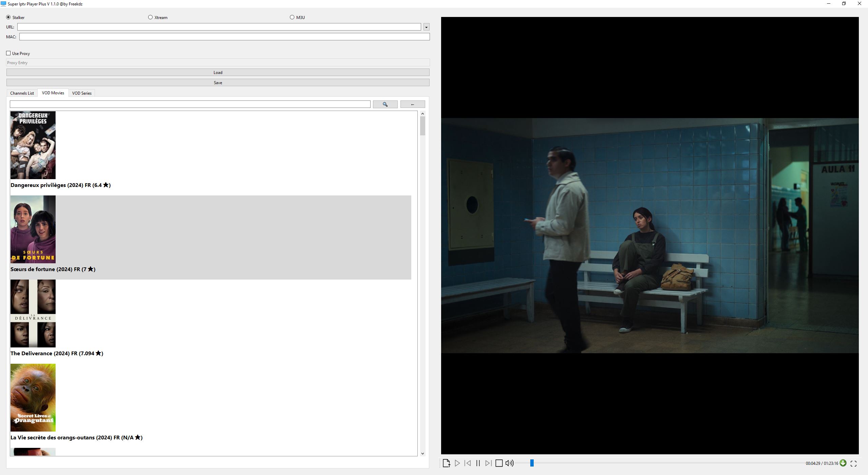The height and width of the screenshot is (475, 868).
Task: Open the URL history dropdown arrow
Action: (x=427, y=27)
